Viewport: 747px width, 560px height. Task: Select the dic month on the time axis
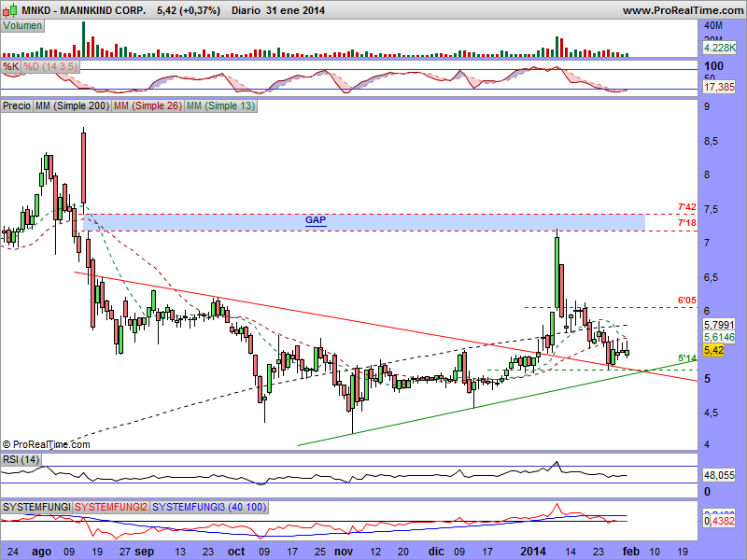tap(436, 552)
